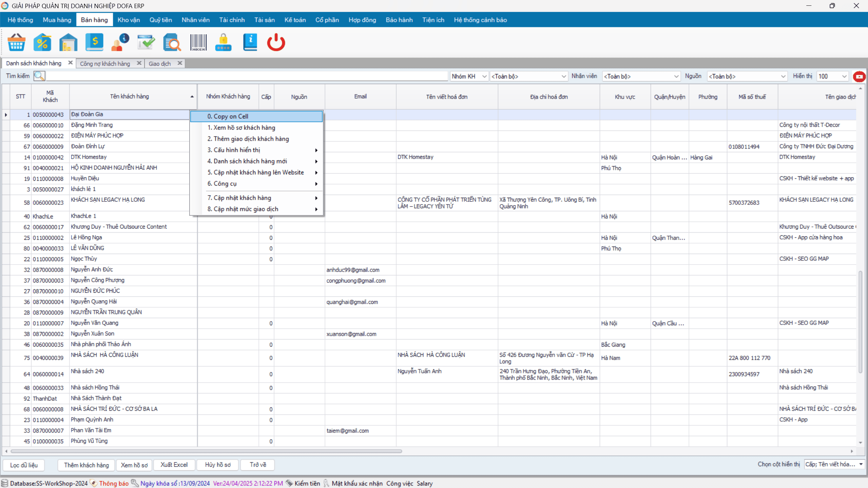Choose Cập nhật khách hàng lên Website
868x488 pixels.
pyautogui.click(x=256, y=172)
